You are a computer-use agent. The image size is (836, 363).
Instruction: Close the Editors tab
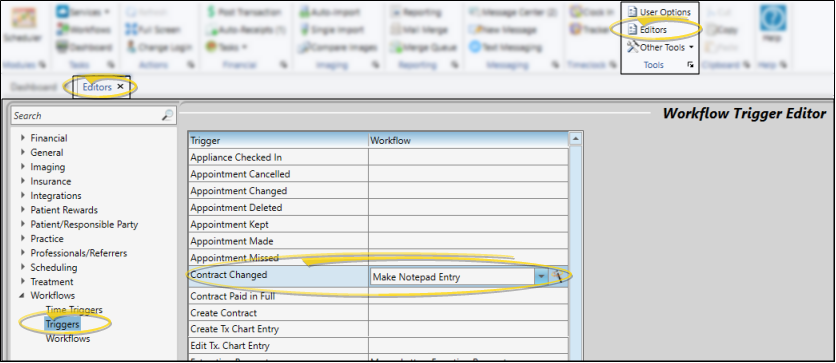click(120, 86)
